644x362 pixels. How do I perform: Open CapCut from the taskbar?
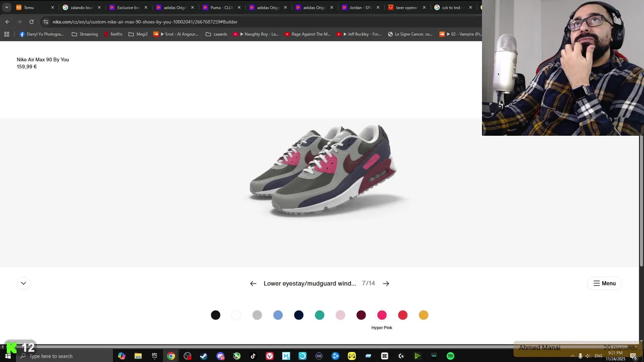pyautogui.click(x=384, y=356)
